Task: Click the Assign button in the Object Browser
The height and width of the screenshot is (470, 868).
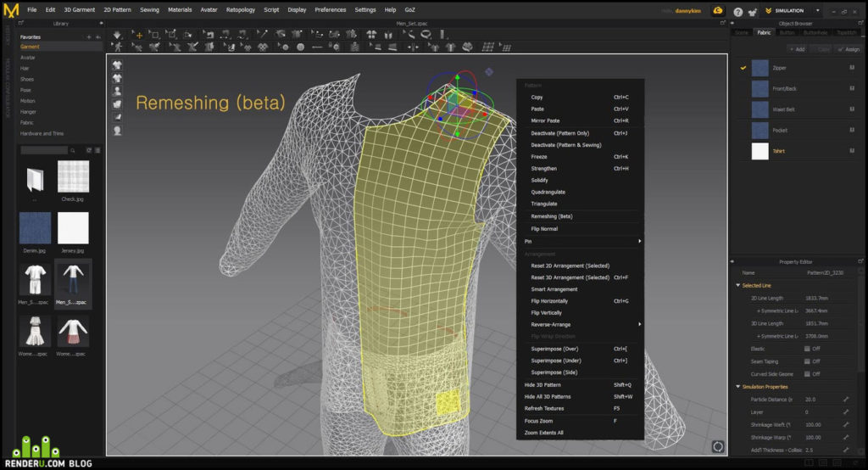Action: [849, 49]
